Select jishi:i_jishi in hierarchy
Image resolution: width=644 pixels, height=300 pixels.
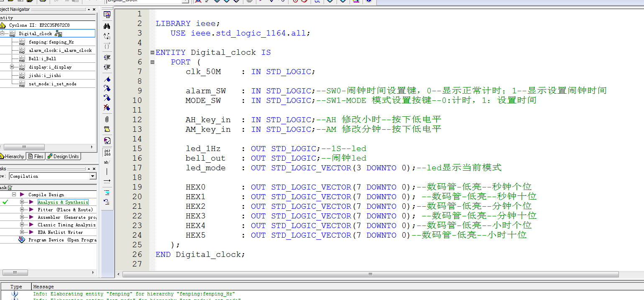[45, 75]
